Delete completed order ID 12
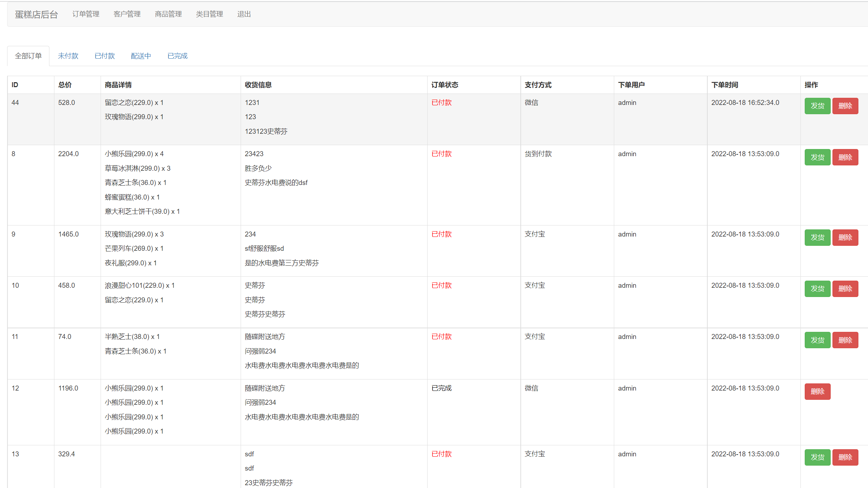The width and height of the screenshot is (868, 488). click(x=817, y=391)
